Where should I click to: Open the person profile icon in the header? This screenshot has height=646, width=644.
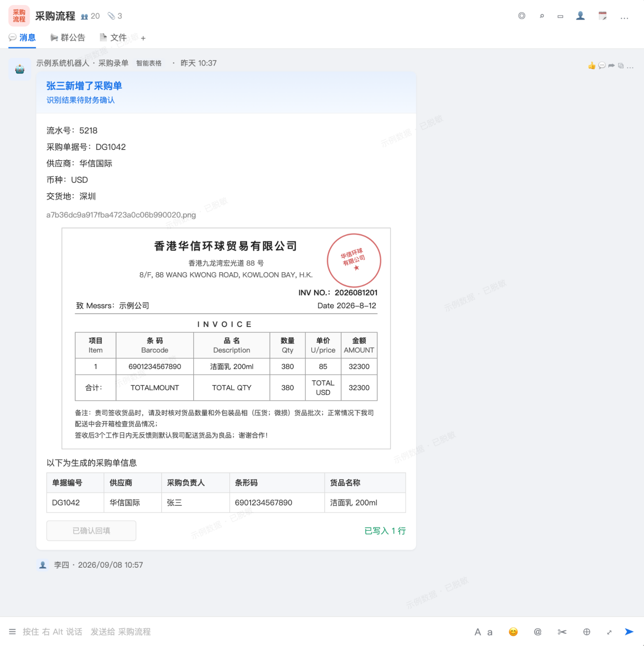(580, 16)
